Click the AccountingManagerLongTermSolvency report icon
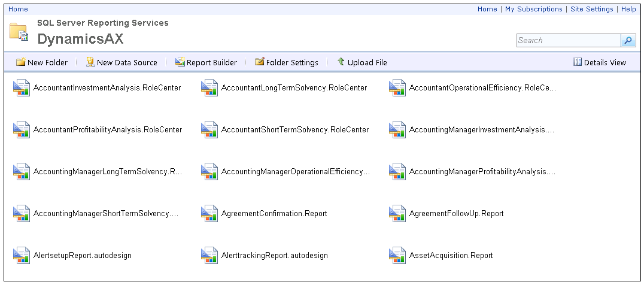 click(22, 171)
